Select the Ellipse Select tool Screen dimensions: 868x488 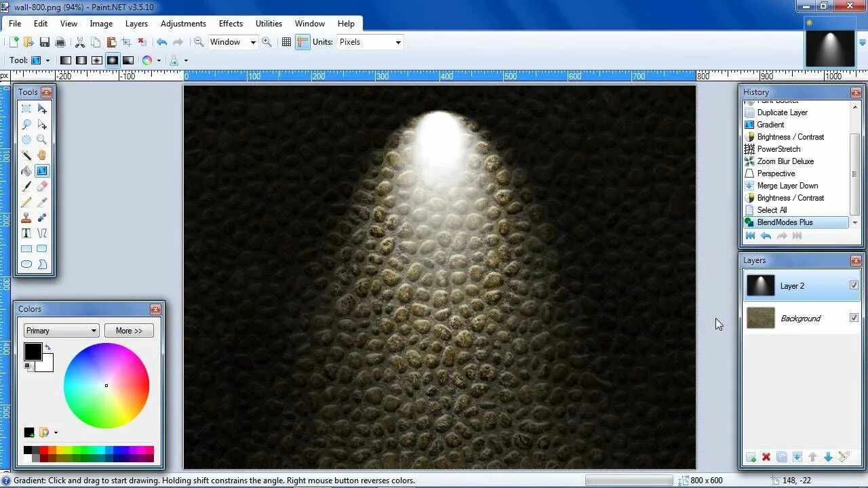click(26, 140)
